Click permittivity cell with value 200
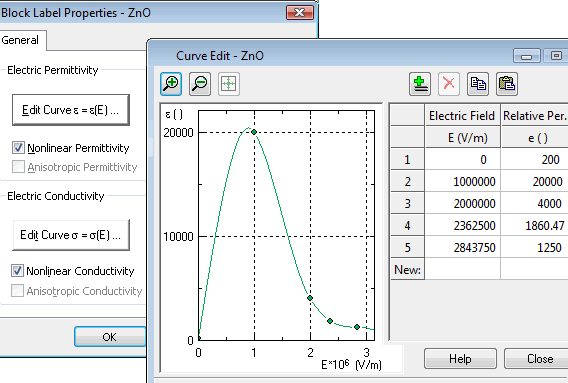The height and width of the screenshot is (383, 568). pyautogui.click(x=535, y=159)
